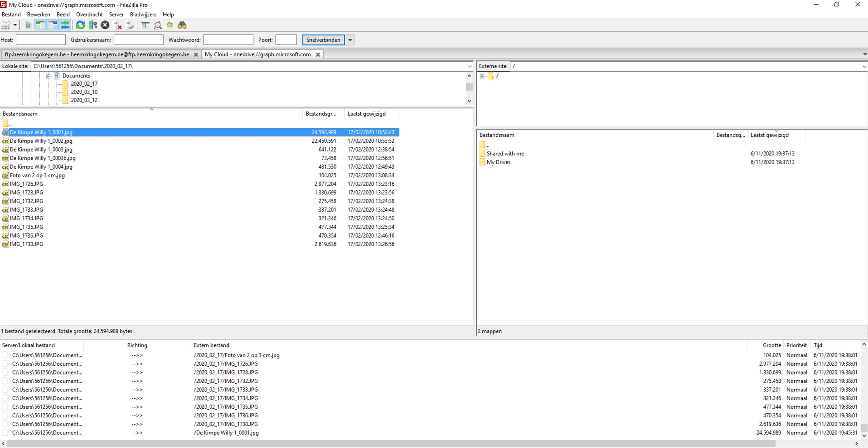Click the Host input field
The width and height of the screenshot is (868, 448).
pos(40,40)
